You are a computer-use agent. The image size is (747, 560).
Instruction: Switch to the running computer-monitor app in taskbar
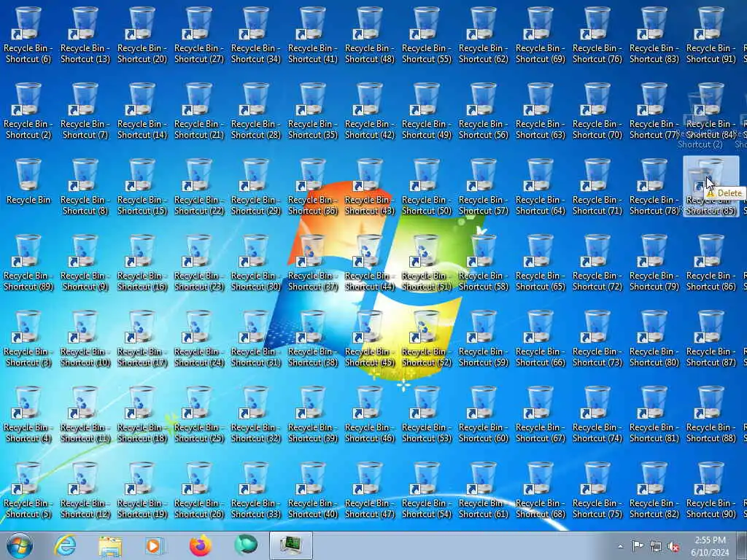tap(290, 545)
